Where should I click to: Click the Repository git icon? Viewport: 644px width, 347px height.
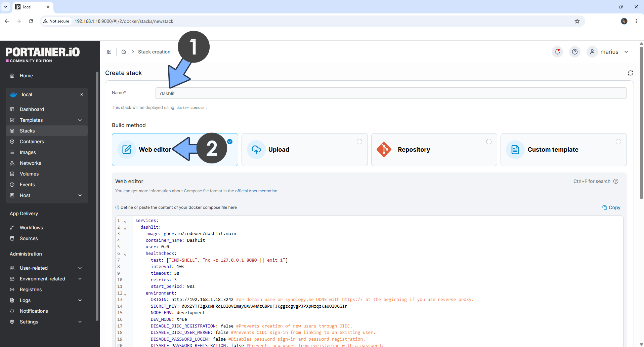384,150
